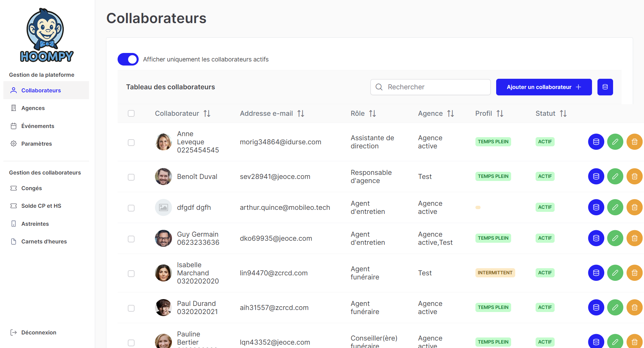The image size is (644, 348).
Task: Sort the table by Statut column
Action: [563, 113]
